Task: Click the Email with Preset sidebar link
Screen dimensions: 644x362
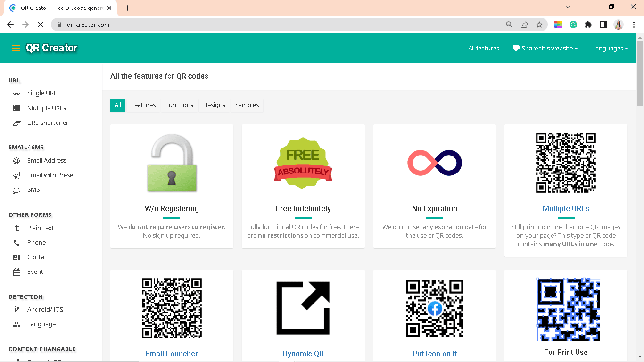Action: tap(51, 175)
